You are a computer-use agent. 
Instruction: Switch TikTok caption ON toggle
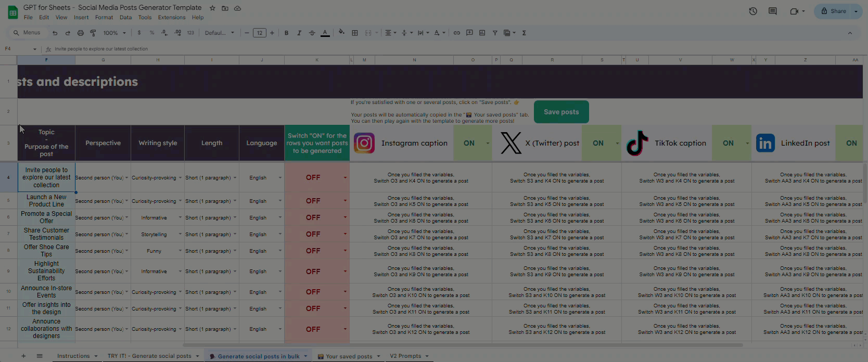732,143
